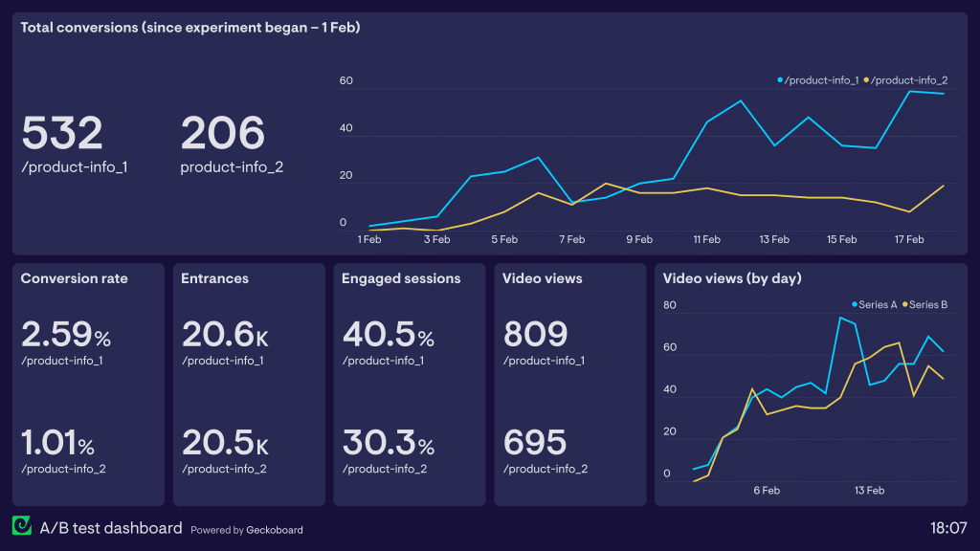The height and width of the screenshot is (551, 980).
Task: Click the 532 total conversions figure
Action: coord(60,134)
